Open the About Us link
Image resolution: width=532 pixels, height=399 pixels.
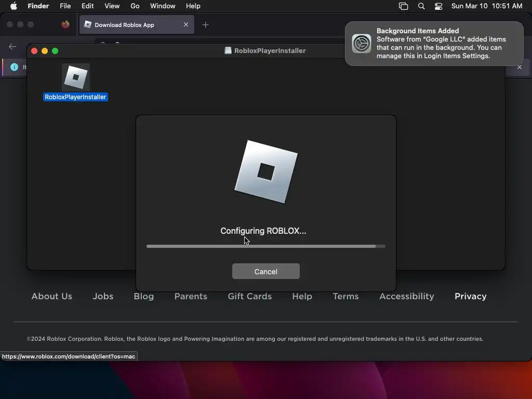point(51,296)
